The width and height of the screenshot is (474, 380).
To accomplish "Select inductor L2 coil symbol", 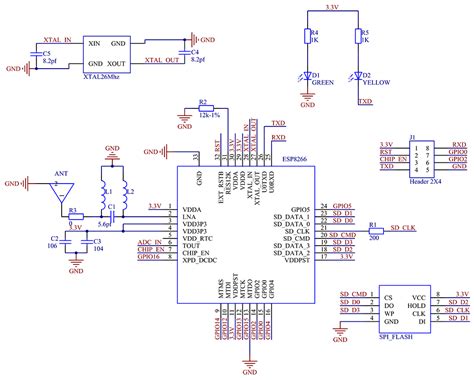I will tap(125, 196).
